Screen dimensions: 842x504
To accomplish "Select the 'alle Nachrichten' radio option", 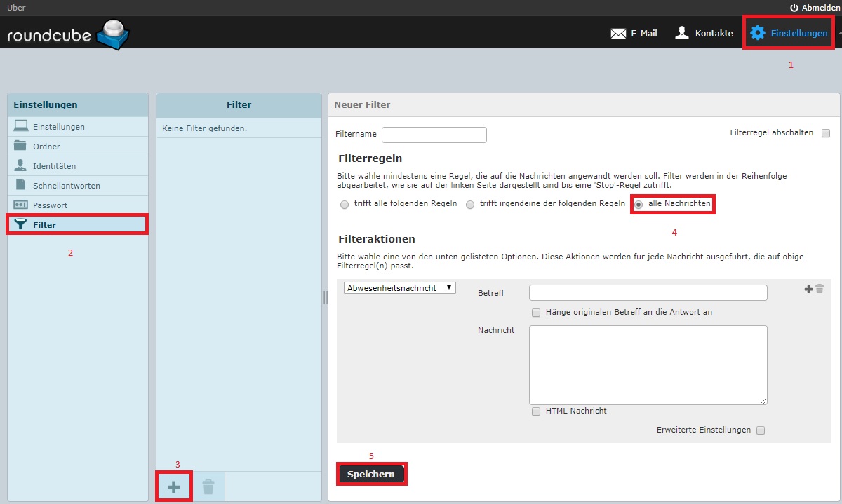I will point(639,205).
